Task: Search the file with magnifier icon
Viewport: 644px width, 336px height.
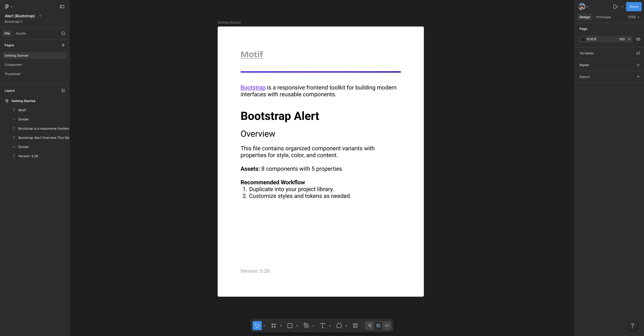Action: pyautogui.click(x=63, y=33)
